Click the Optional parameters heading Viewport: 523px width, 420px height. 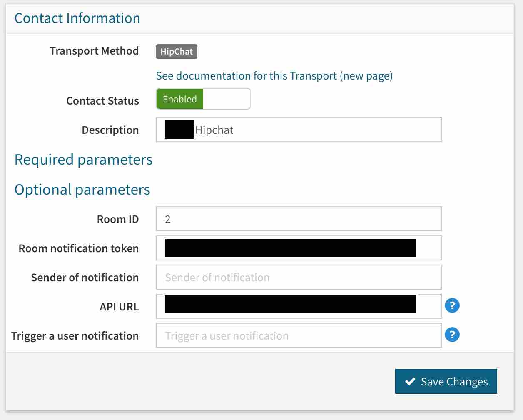(82, 190)
